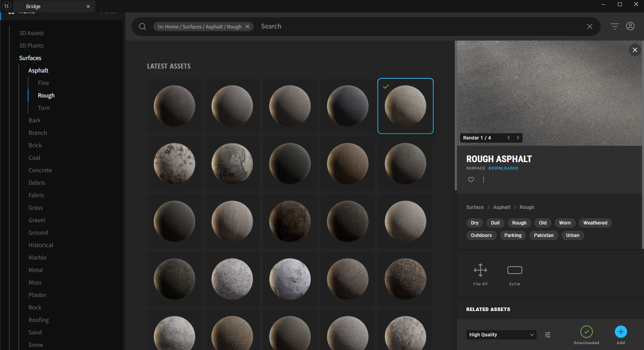The image size is (644, 350).
Task: Open 3D Assets category
Action: click(x=32, y=33)
